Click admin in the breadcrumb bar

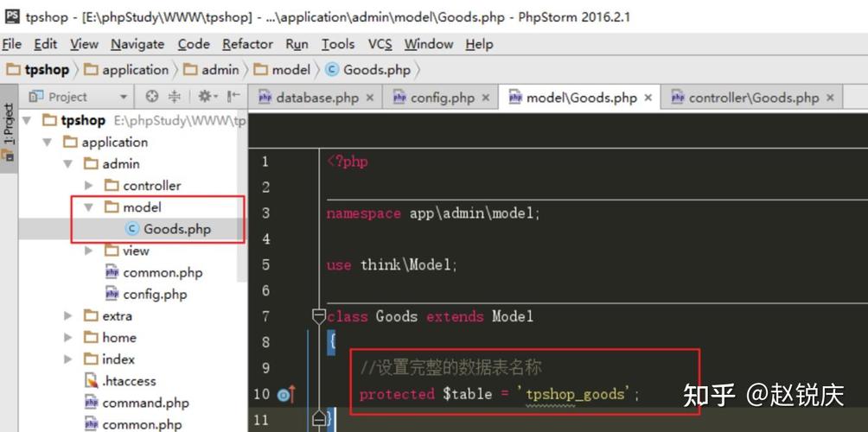pyautogui.click(x=211, y=70)
